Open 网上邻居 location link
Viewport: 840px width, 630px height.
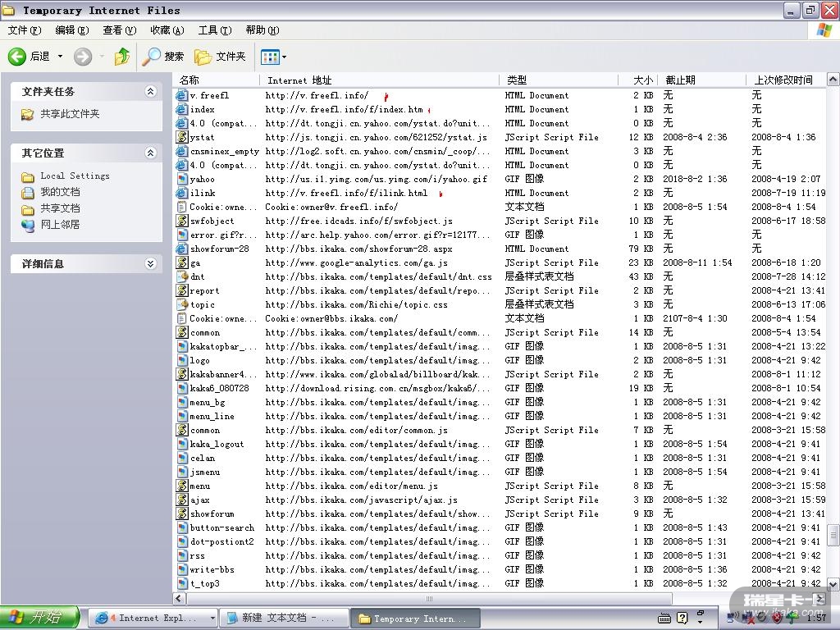coord(60,225)
